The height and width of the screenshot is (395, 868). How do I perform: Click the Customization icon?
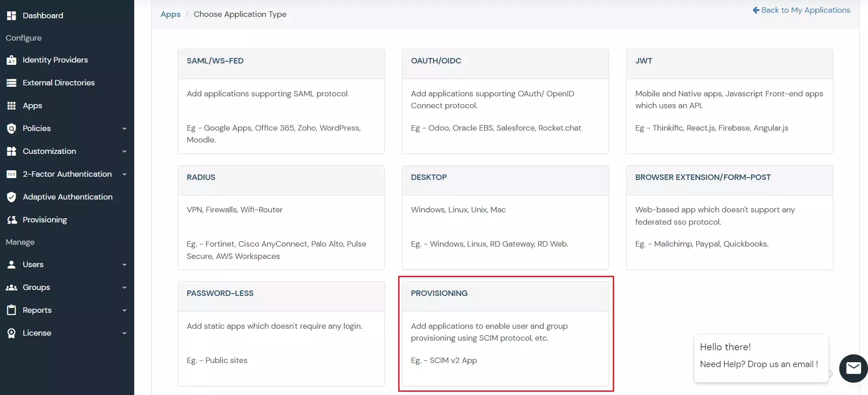point(11,151)
